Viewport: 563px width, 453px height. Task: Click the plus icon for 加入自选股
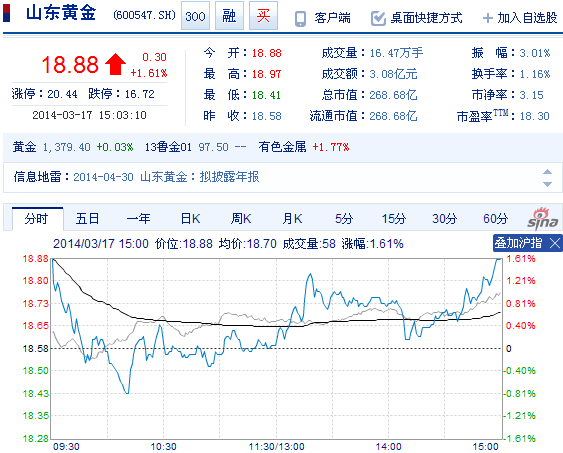click(x=488, y=18)
